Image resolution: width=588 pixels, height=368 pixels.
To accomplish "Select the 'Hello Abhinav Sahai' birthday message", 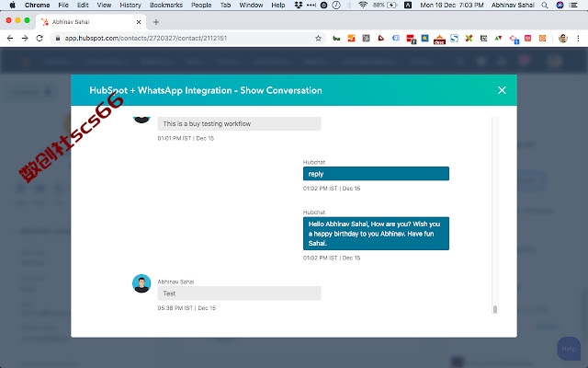I will tap(376, 233).
